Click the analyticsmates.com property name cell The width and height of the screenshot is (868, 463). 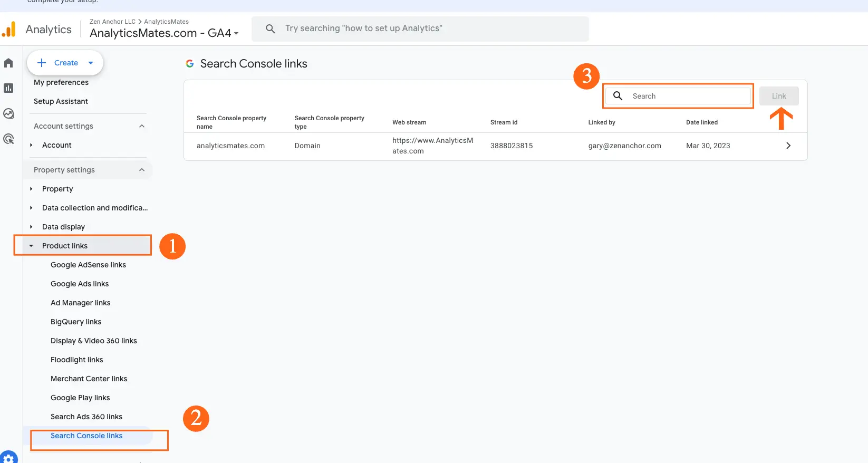pos(230,146)
